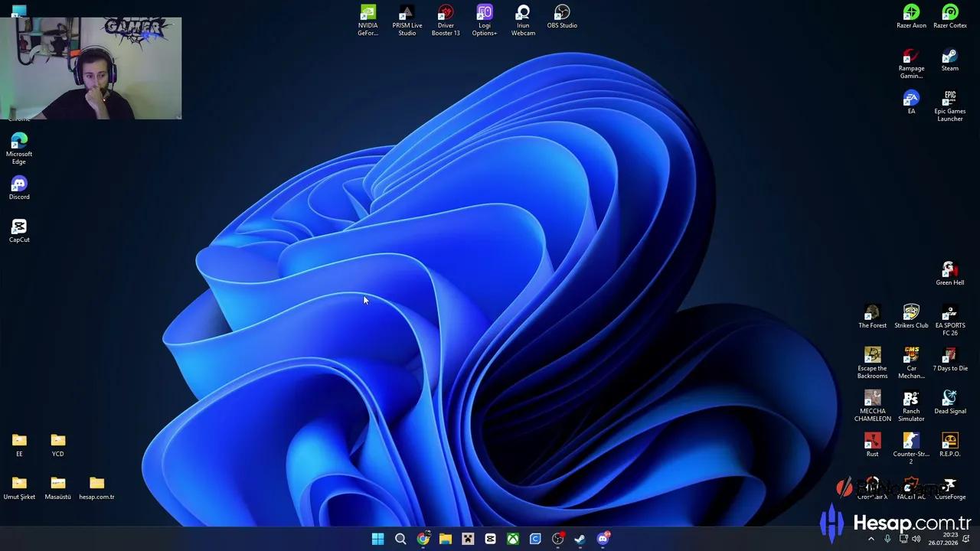Open Chrome from the taskbar

coord(423,539)
